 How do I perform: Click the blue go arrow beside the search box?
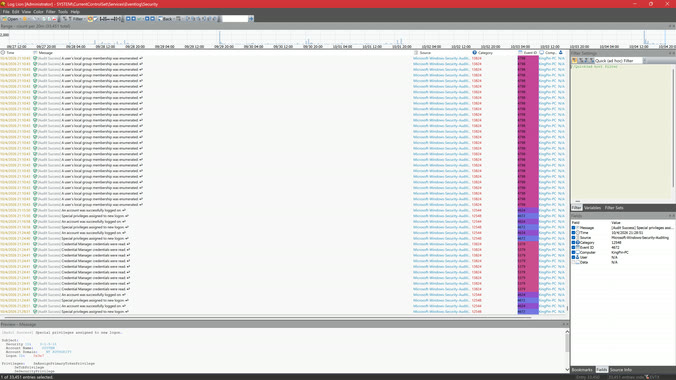pyautogui.click(x=251, y=19)
